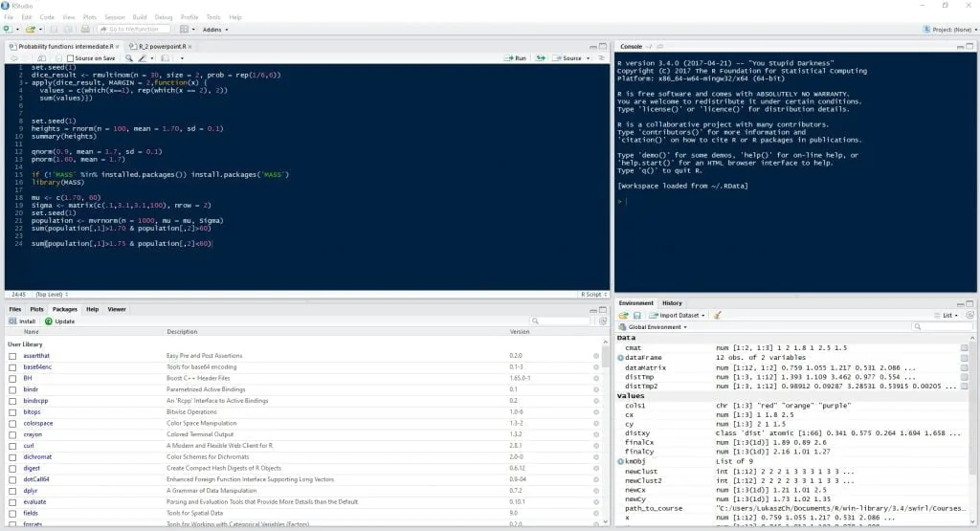Image resolution: width=980 pixels, height=531 pixels.
Task: Click the workspace panes grid icon
Action: [184, 30]
